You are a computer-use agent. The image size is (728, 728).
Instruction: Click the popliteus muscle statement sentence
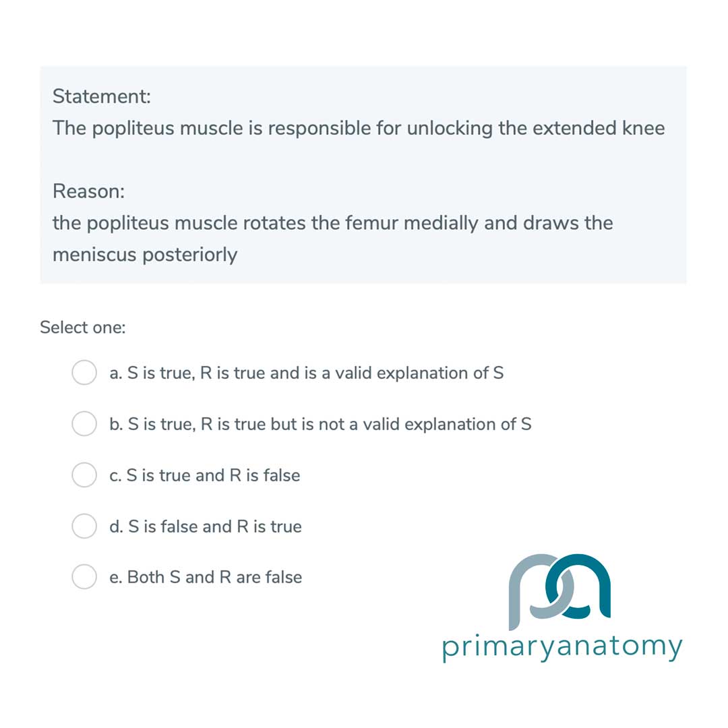tap(359, 128)
